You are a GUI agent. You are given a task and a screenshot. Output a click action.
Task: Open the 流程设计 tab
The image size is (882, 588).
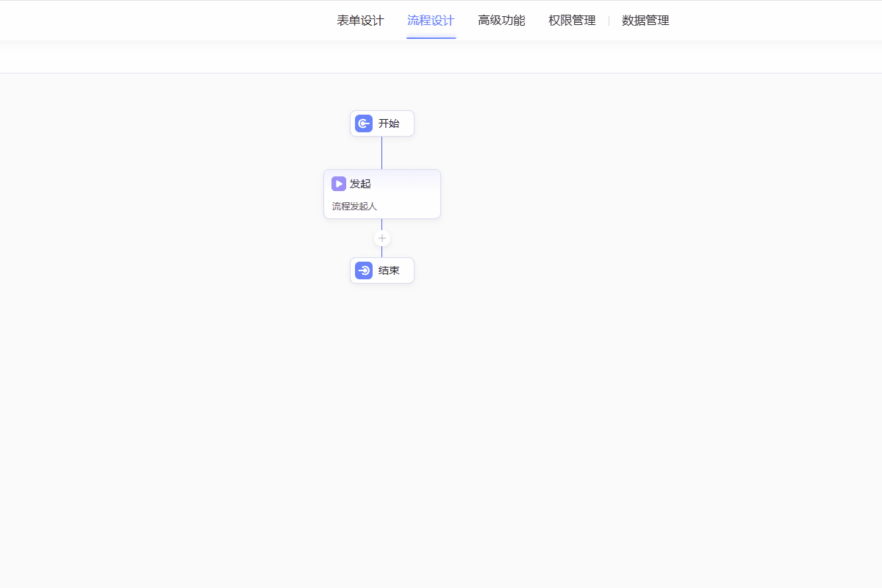(x=431, y=21)
